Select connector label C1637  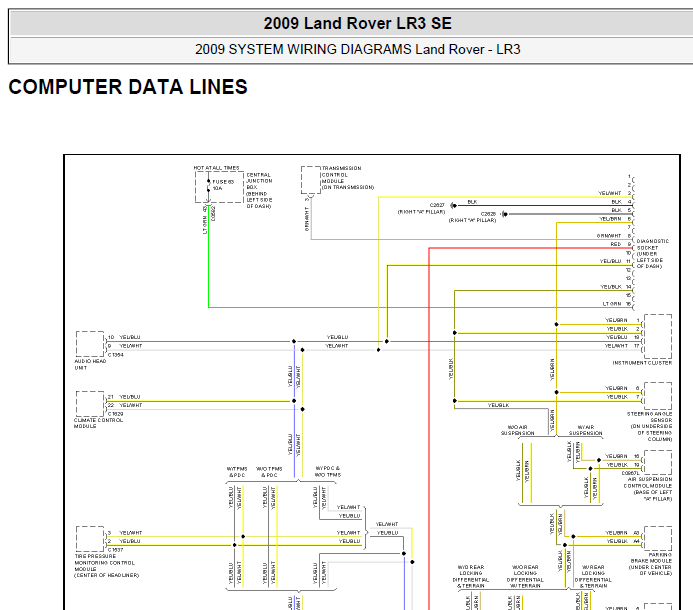116,549
